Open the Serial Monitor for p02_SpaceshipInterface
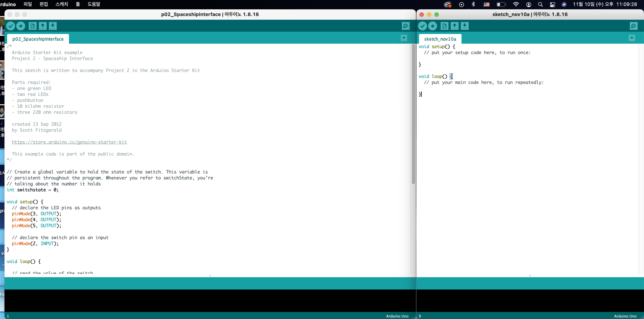The image size is (644, 319). click(405, 26)
